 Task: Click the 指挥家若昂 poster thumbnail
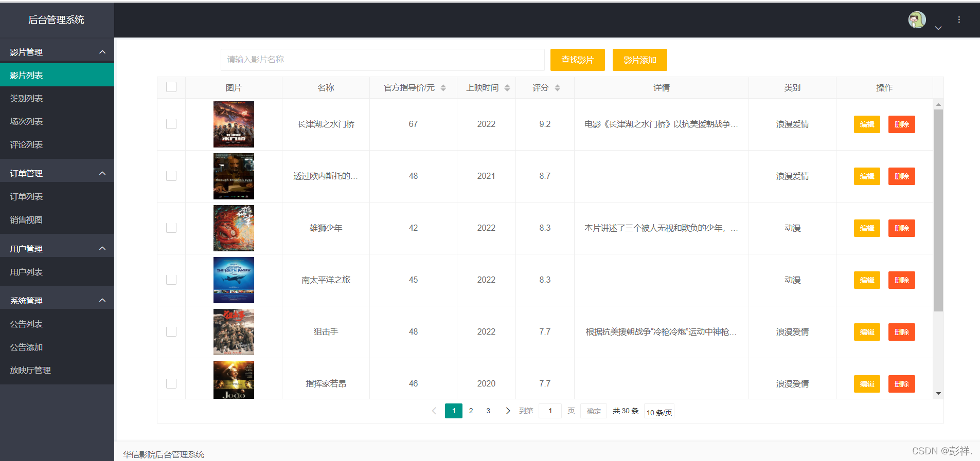[234, 380]
